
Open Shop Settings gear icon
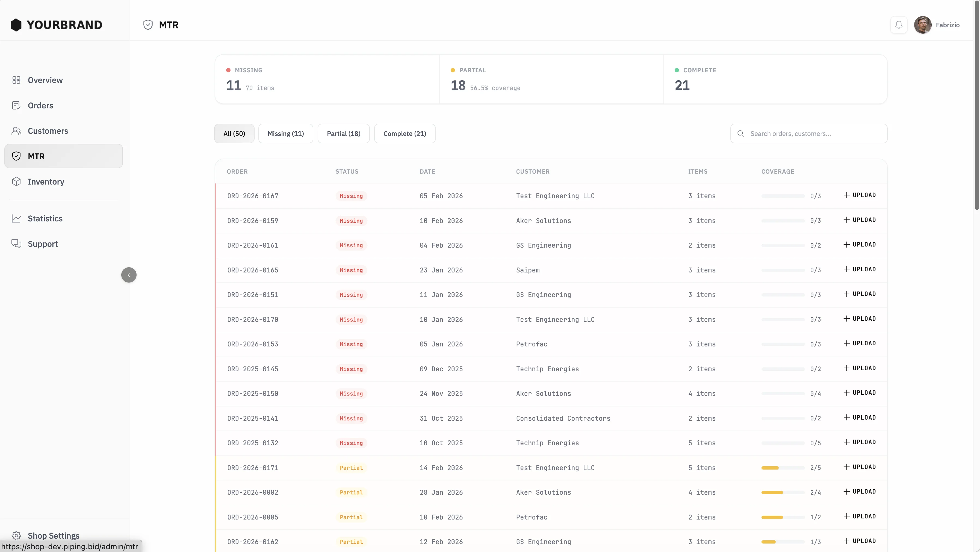tap(16, 535)
